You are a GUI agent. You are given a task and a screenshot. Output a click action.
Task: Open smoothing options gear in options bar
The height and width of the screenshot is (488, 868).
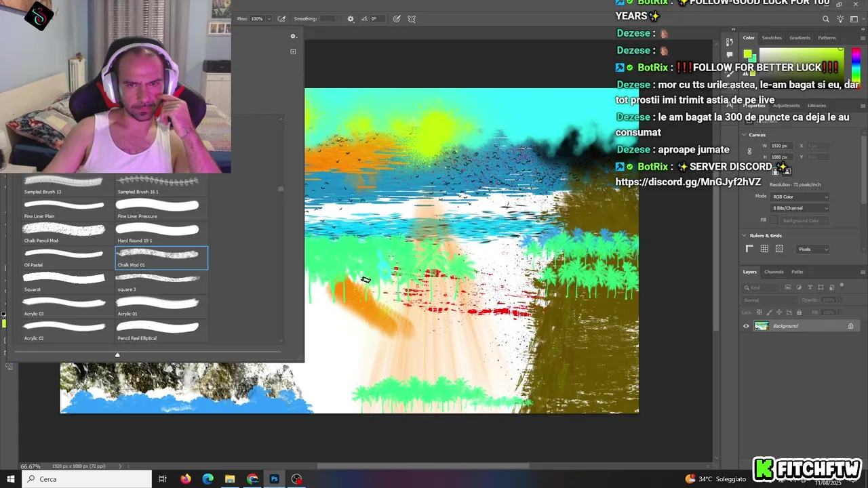point(351,19)
